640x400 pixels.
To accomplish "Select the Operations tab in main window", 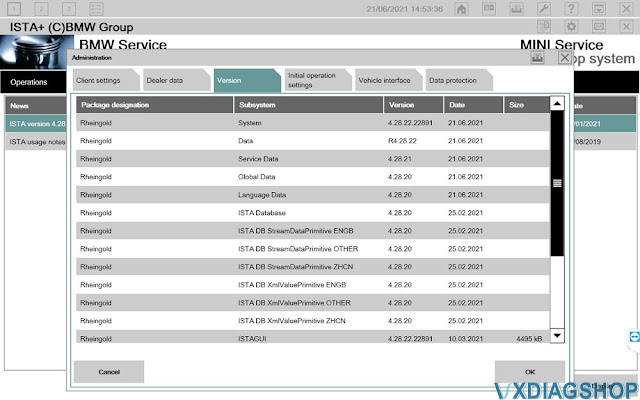I will (33, 82).
